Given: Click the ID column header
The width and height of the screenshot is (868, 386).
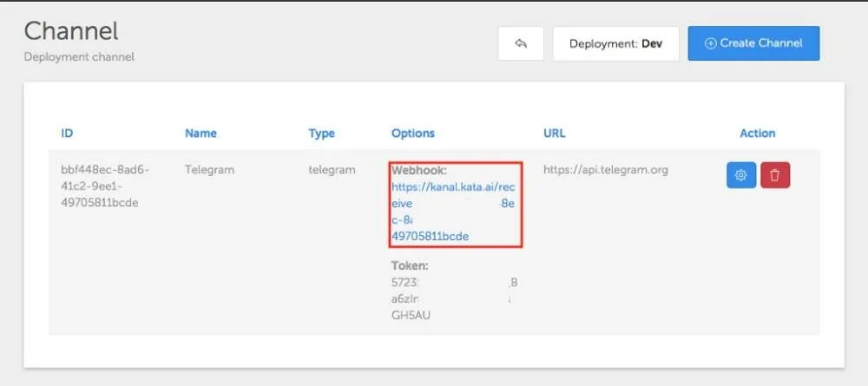Looking at the screenshot, I should click(x=67, y=134).
